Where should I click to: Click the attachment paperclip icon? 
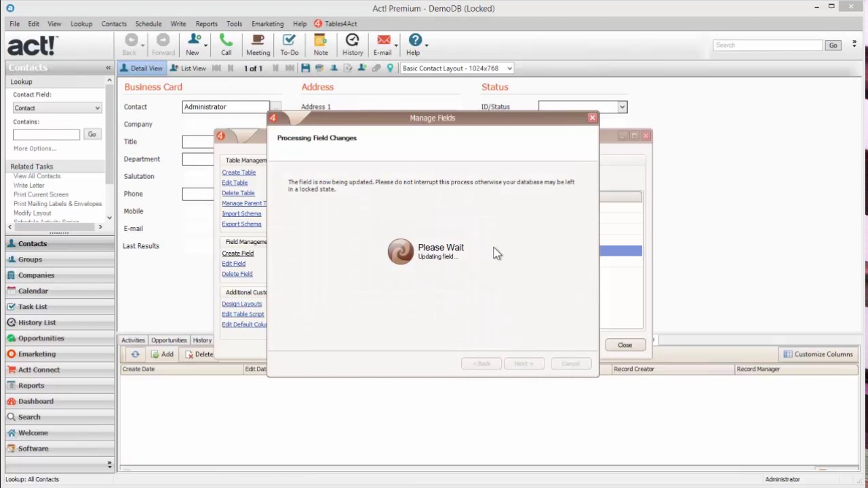point(376,68)
